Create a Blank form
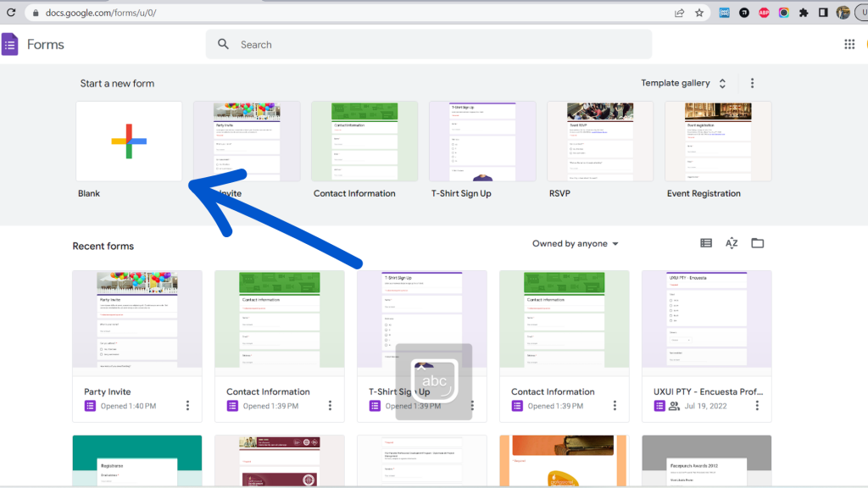Screen dimensions: 868x488 tap(129, 141)
